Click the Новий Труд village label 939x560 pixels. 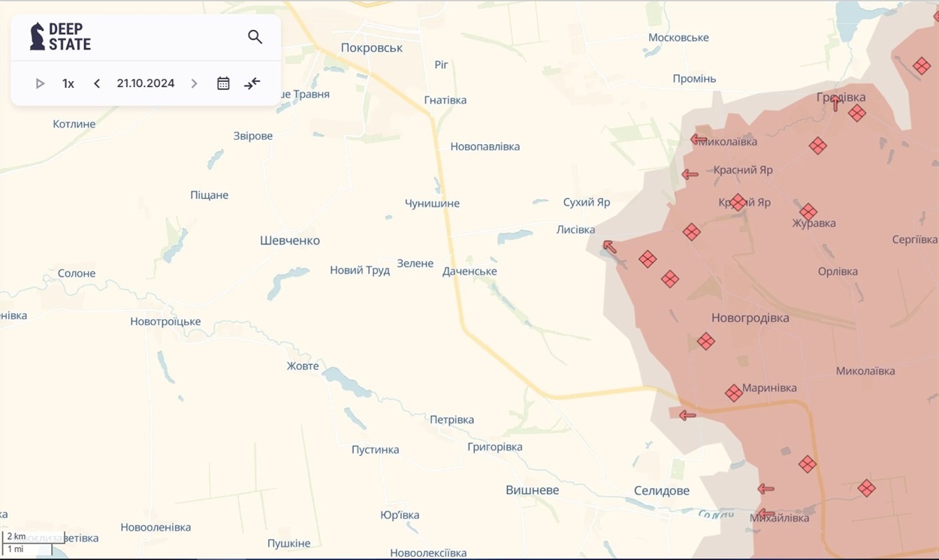click(x=360, y=271)
